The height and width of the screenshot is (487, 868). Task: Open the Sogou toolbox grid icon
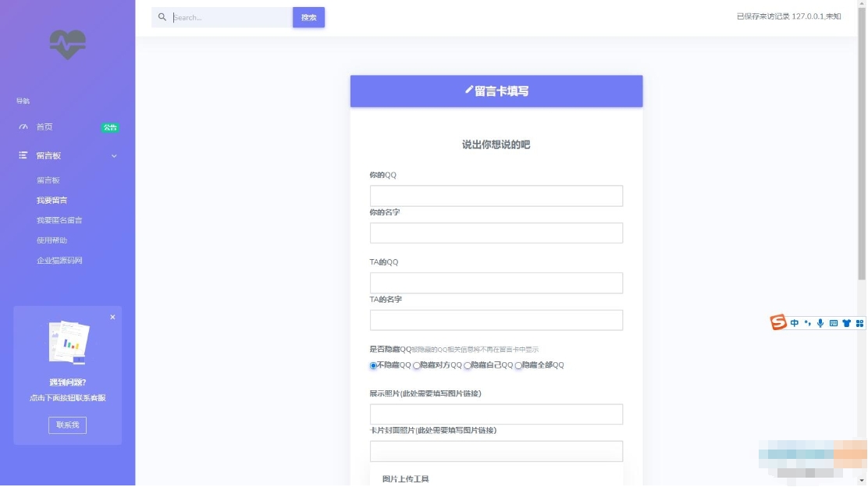859,323
